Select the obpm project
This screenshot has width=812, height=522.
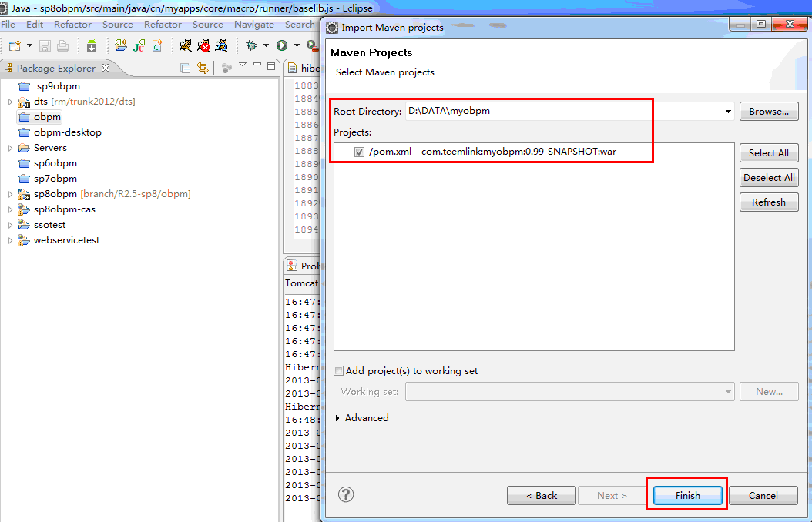point(47,117)
